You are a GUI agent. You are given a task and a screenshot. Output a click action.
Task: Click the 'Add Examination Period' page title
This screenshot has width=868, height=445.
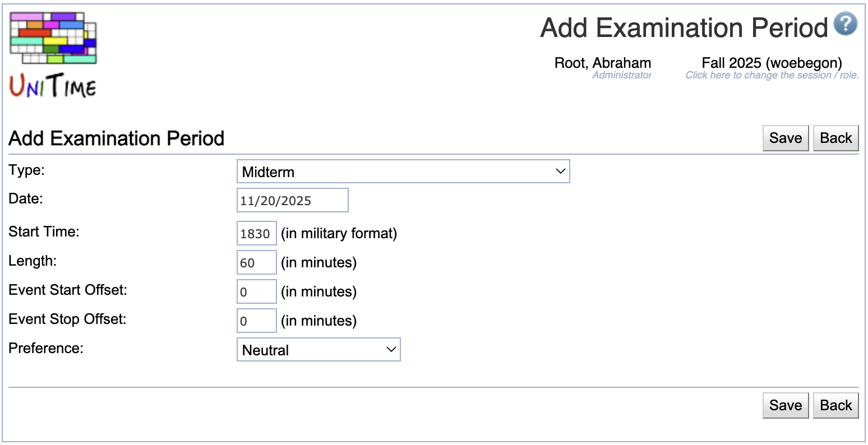684,27
